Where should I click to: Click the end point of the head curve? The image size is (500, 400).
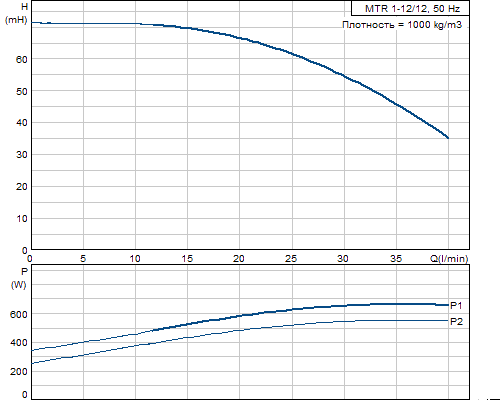tap(448, 138)
